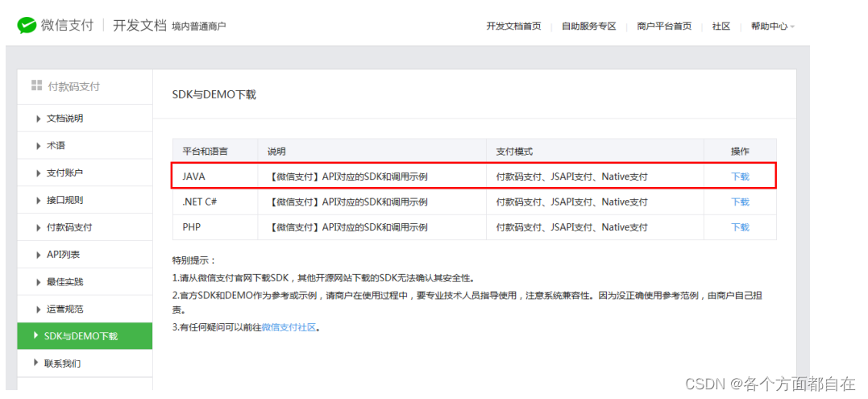Image resolution: width=868 pixels, height=399 pixels.
Task: Expand the 接口规则 sidebar arrow
Action: point(38,201)
